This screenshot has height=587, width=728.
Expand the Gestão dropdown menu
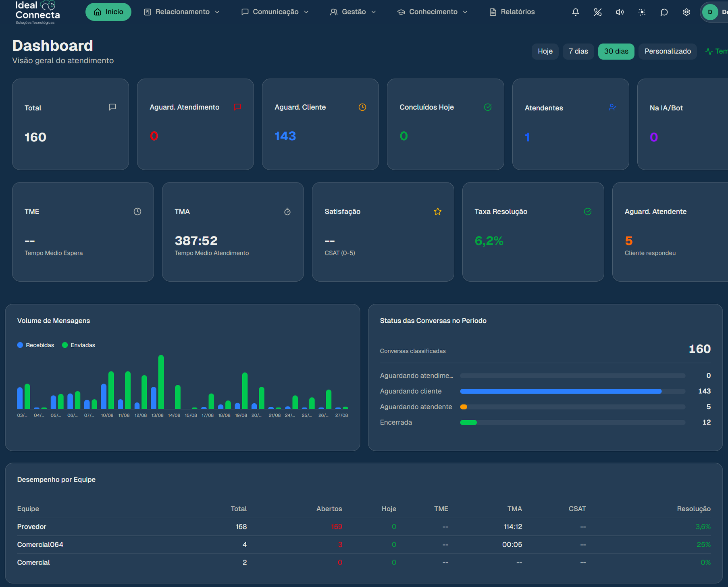[x=353, y=12]
